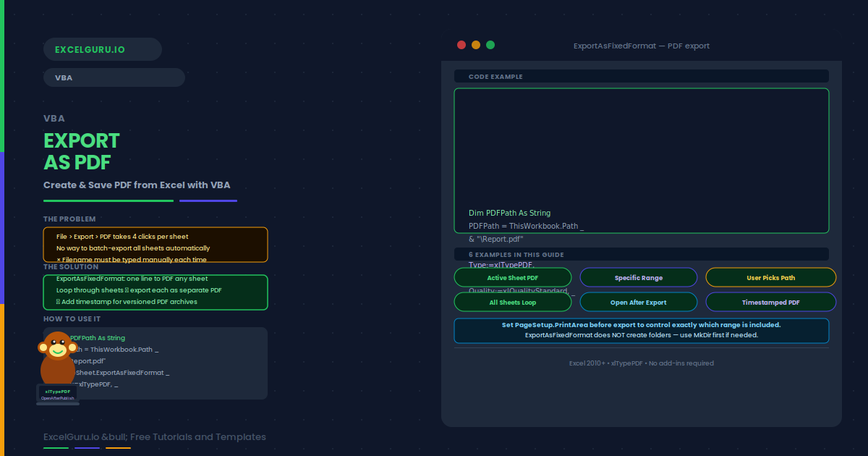Open the Active Sheet PDF example
This screenshot has width=868, height=456.
coord(513,278)
